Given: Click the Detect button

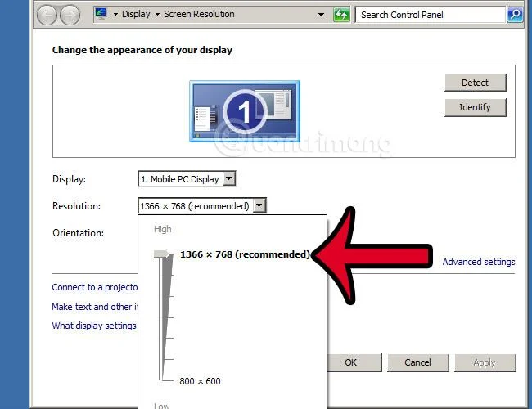Looking at the screenshot, I should pyautogui.click(x=475, y=83).
